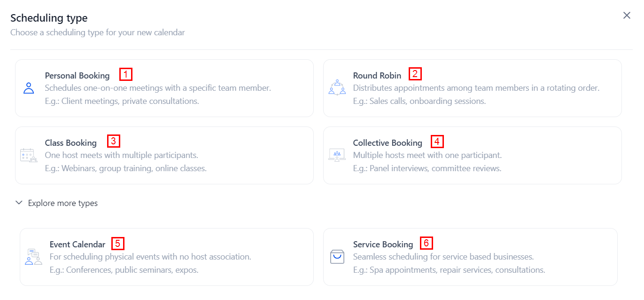644x300 pixels.
Task: Click the rotating order description text
Action: (476, 88)
